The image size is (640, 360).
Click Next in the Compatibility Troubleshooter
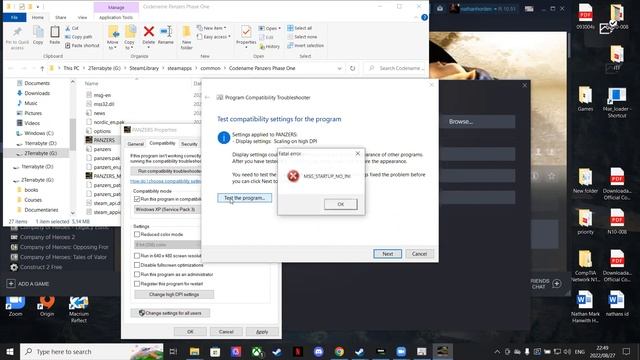click(387, 254)
